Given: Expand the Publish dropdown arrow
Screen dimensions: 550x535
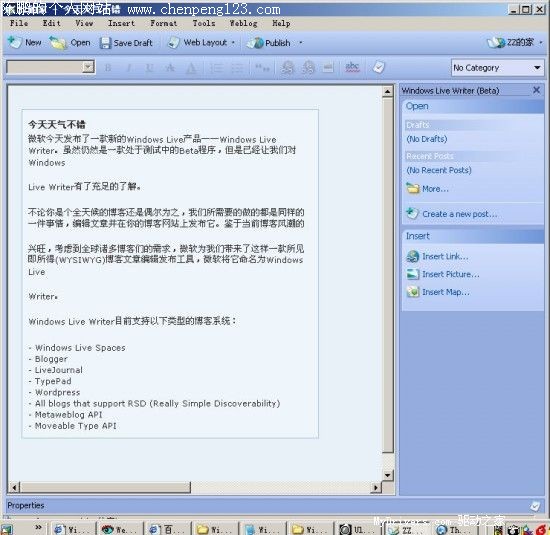Looking at the screenshot, I should tap(301, 43).
